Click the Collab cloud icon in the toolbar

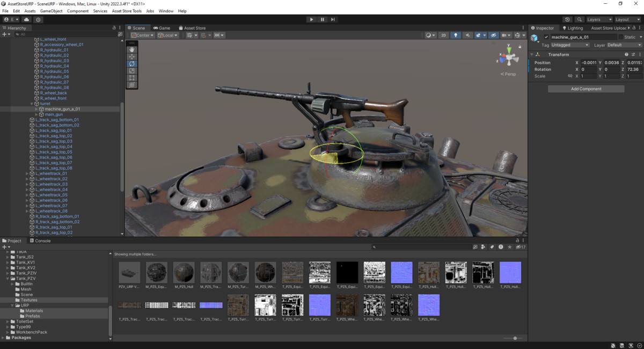[26, 19]
